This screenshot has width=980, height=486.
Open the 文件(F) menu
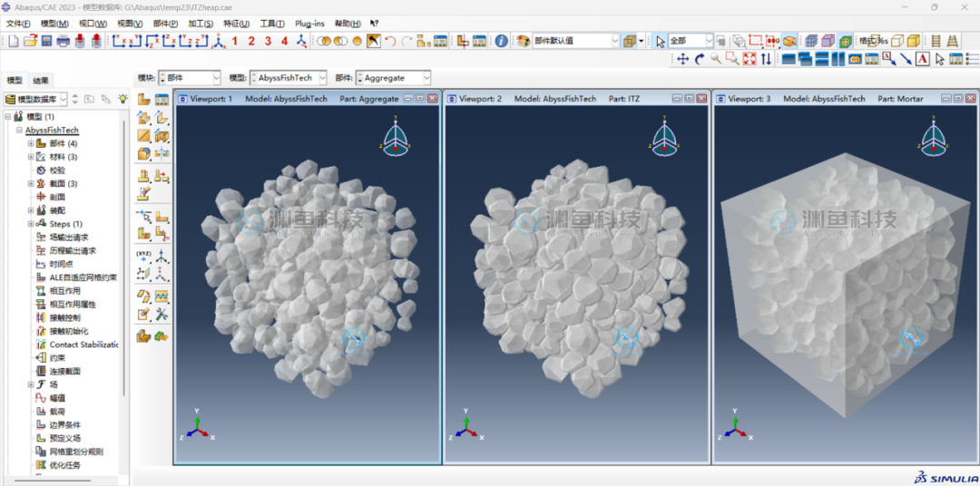[x=18, y=24]
